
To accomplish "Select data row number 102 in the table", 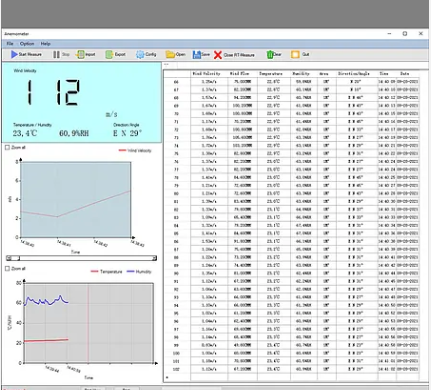I will pyautogui.click(x=292, y=369).
